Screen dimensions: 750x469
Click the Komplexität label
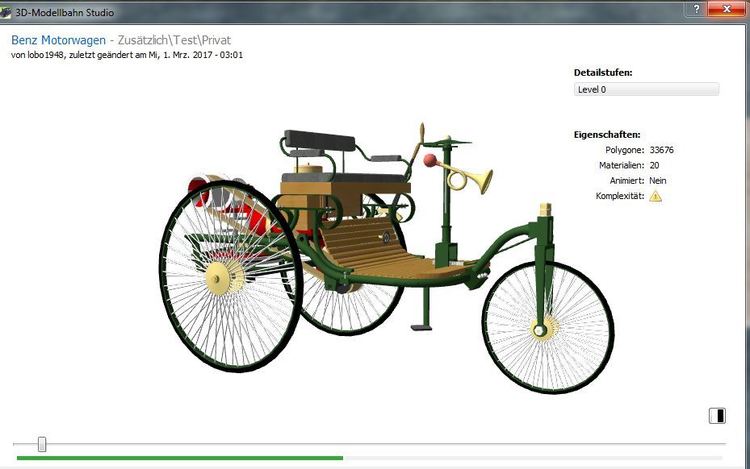pyautogui.click(x=620, y=196)
